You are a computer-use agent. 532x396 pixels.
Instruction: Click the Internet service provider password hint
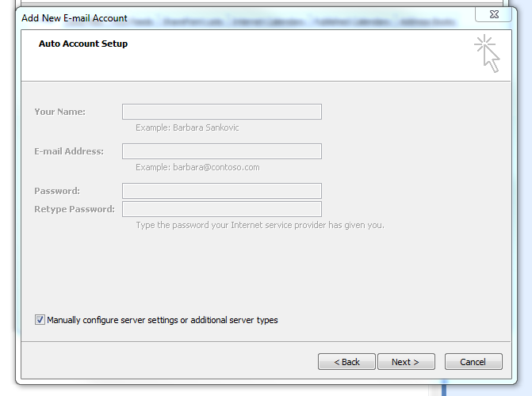[x=260, y=225]
